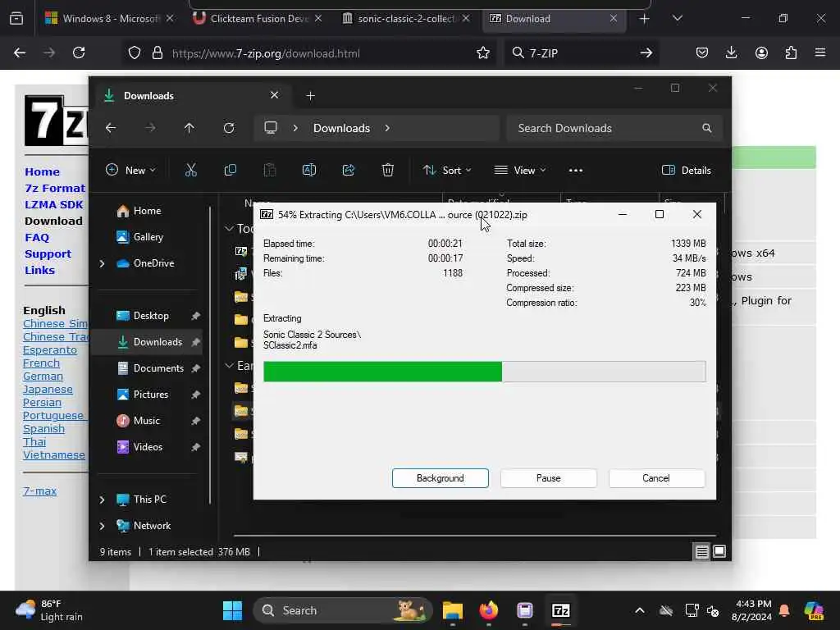Viewport: 840px width, 630px height.
Task: Open Documents in navigation pane
Action: [158, 368]
